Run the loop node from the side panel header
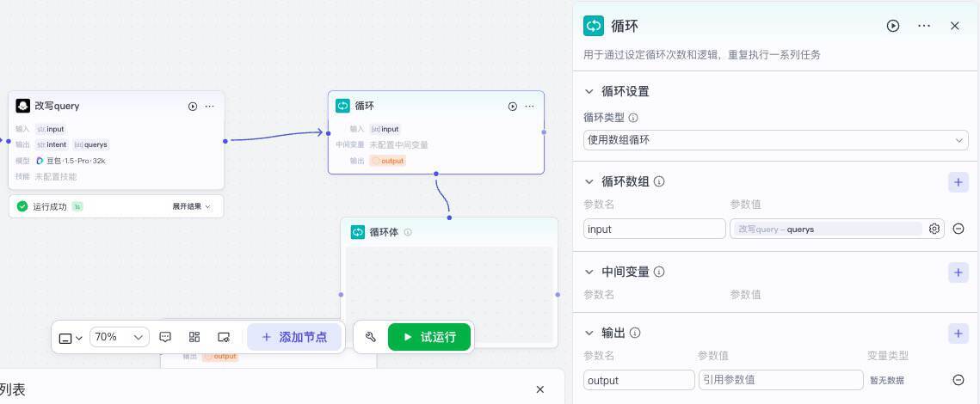Image resolution: width=980 pixels, height=404 pixels. [x=893, y=26]
